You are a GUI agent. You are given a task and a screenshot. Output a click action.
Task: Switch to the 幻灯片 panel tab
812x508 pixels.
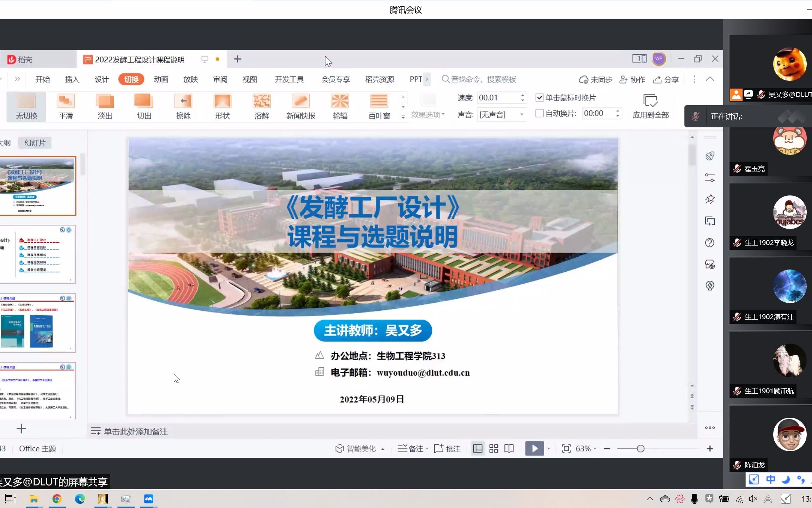tap(35, 143)
